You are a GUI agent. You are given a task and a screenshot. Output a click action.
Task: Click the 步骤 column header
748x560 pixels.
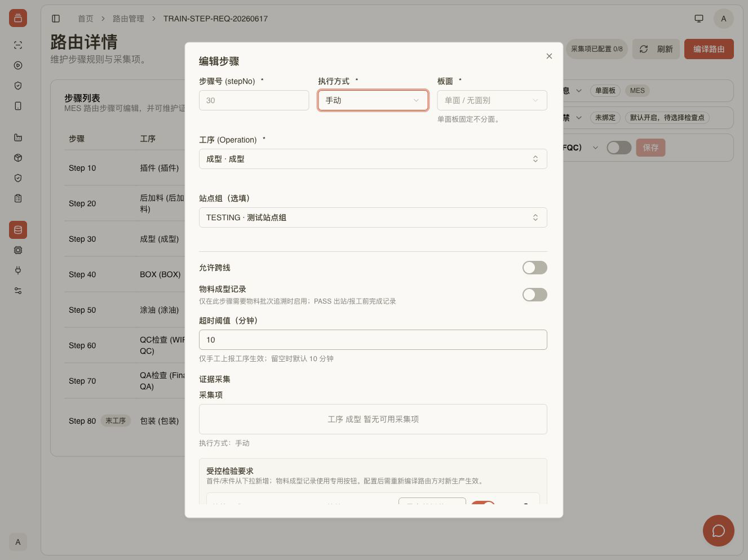[77, 139]
